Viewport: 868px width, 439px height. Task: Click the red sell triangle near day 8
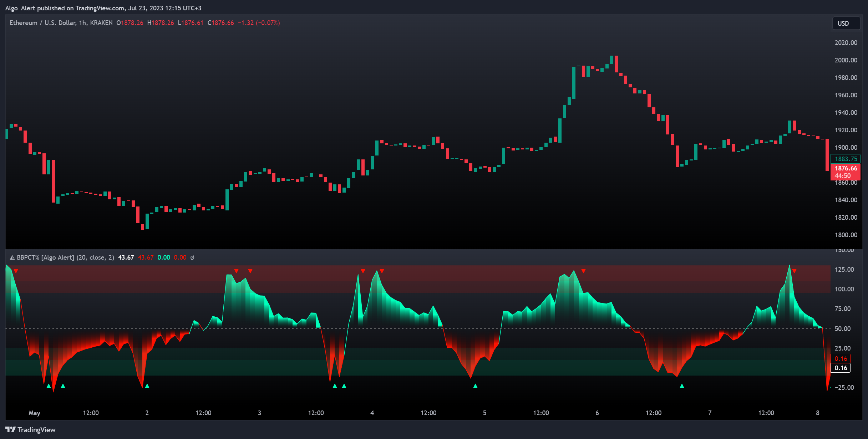[794, 271]
